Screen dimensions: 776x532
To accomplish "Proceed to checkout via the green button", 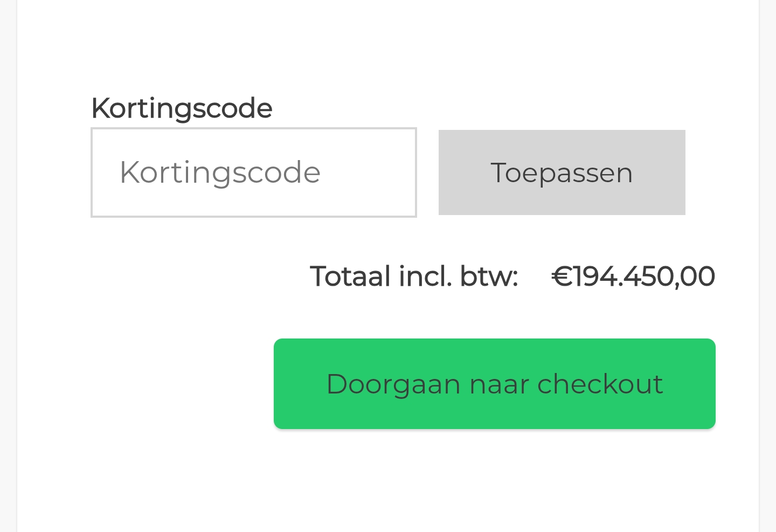I will (494, 384).
